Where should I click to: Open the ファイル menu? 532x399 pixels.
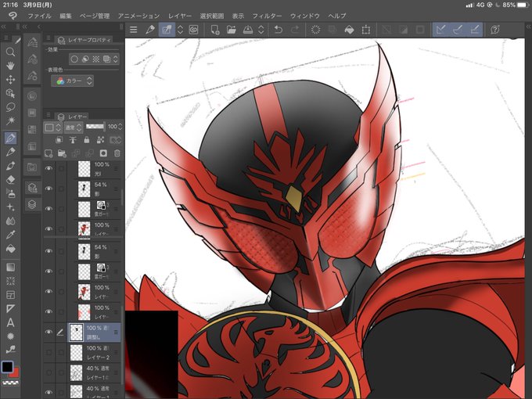pos(39,16)
